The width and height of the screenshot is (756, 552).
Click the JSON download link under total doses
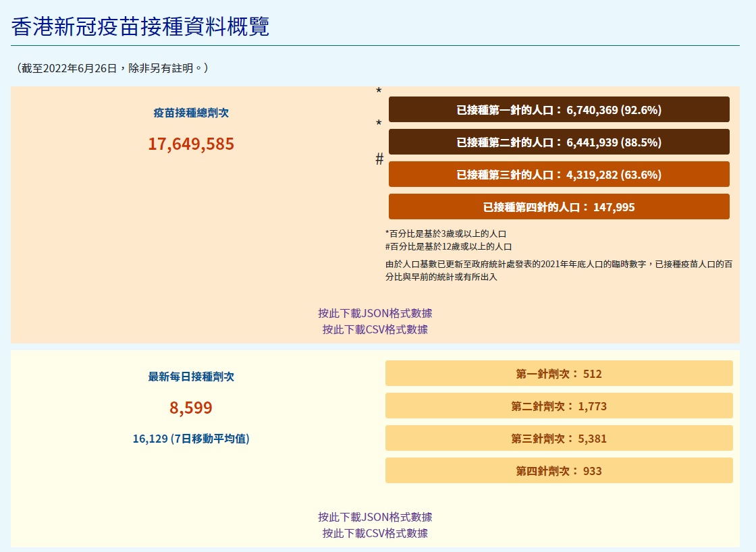375,313
